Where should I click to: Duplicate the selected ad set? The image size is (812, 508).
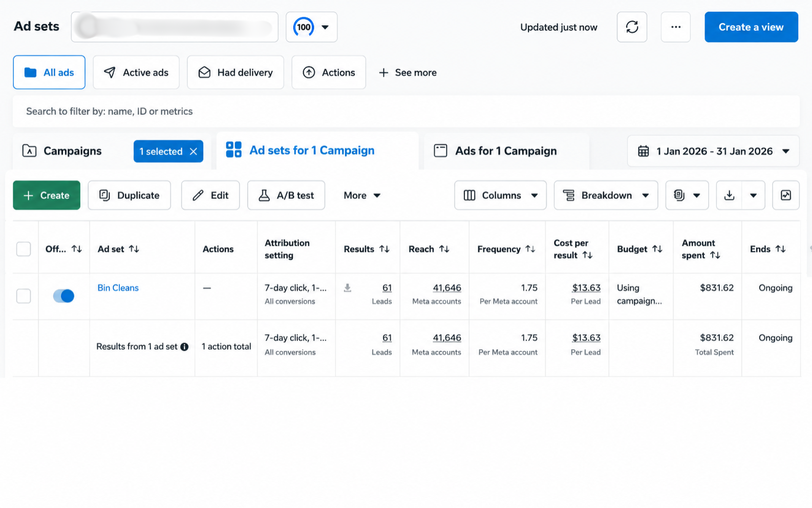click(x=129, y=195)
